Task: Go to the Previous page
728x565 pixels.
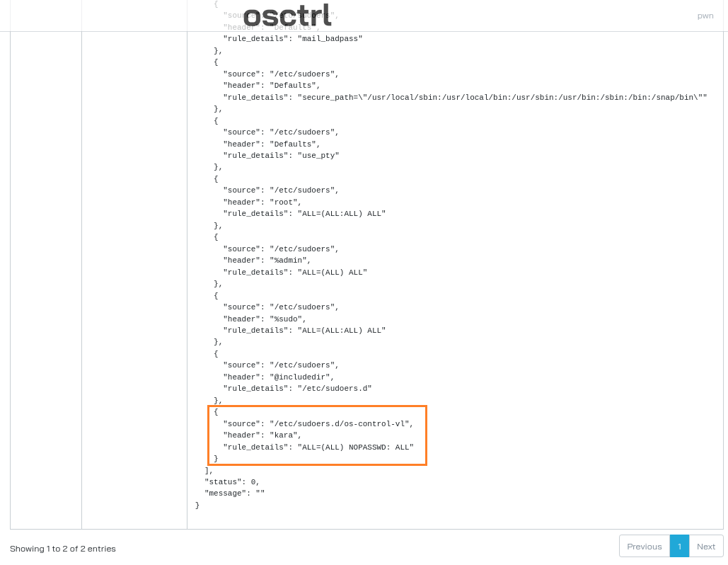Action: [644, 547]
